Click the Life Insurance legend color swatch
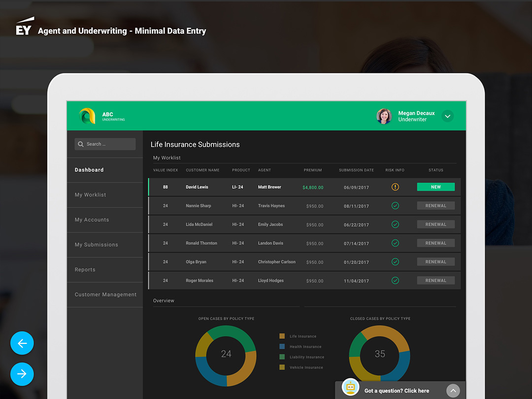The width and height of the screenshot is (532, 399). 282,336
